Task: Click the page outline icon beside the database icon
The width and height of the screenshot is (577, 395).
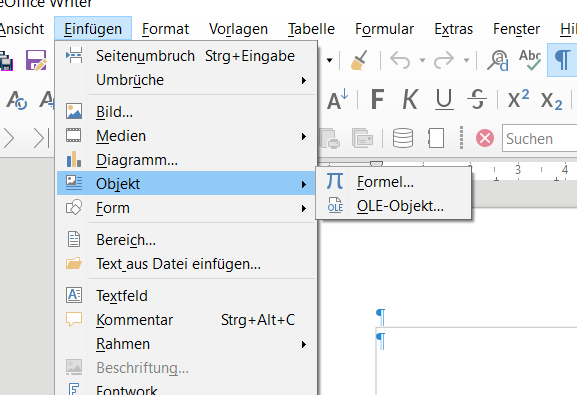Action: click(x=436, y=138)
